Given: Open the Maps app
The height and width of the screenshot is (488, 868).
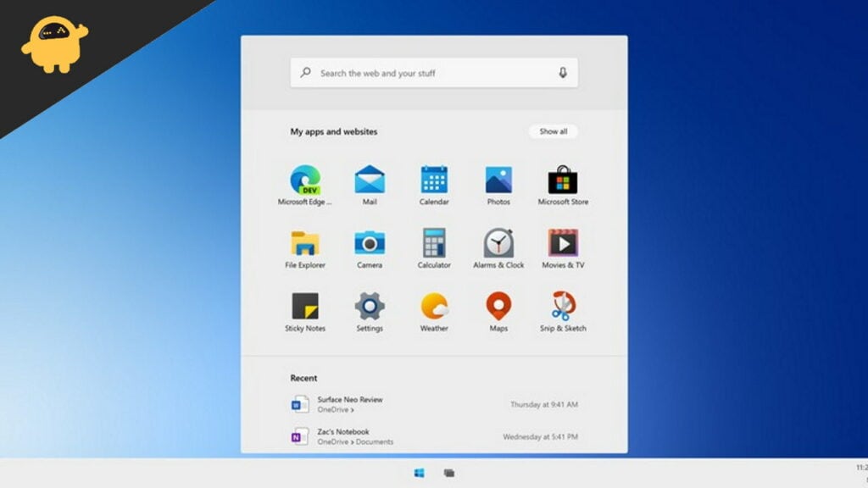Looking at the screenshot, I should (x=498, y=307).
